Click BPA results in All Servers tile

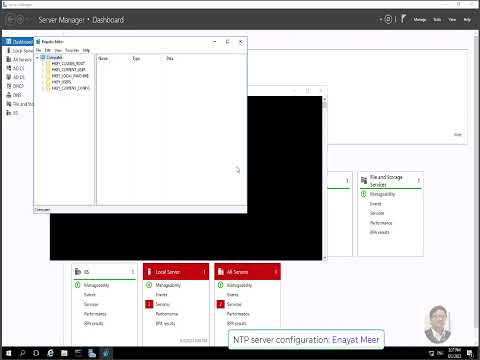point(236,324)
